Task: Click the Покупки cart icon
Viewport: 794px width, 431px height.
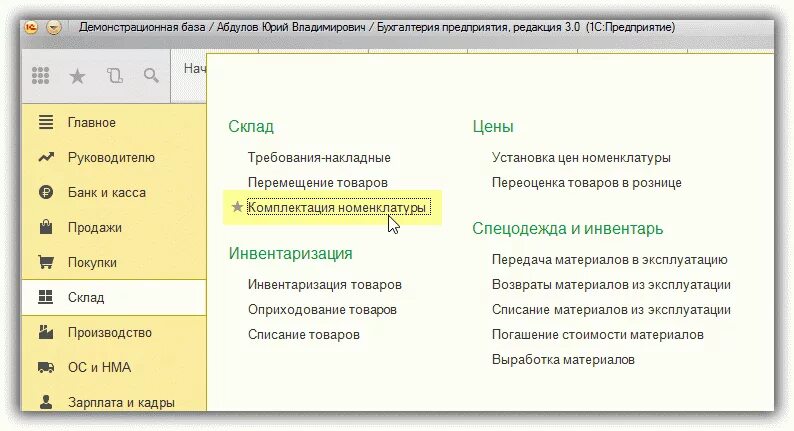Action: [46, 262]
